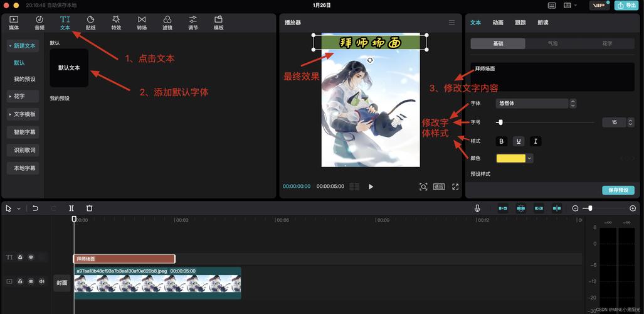Click the undo arrow in timeline toolbar
644x314 pixels.
pos(35,208)
